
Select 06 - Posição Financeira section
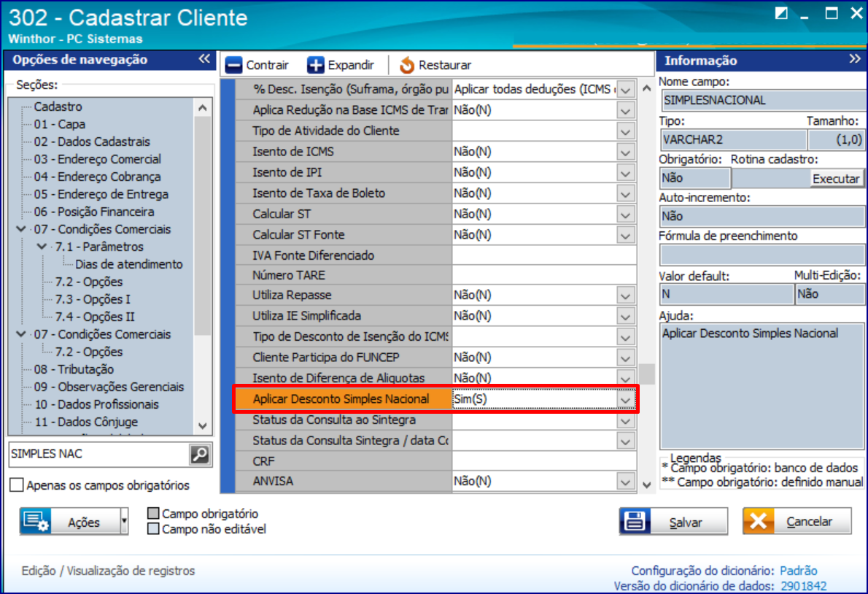94,212
